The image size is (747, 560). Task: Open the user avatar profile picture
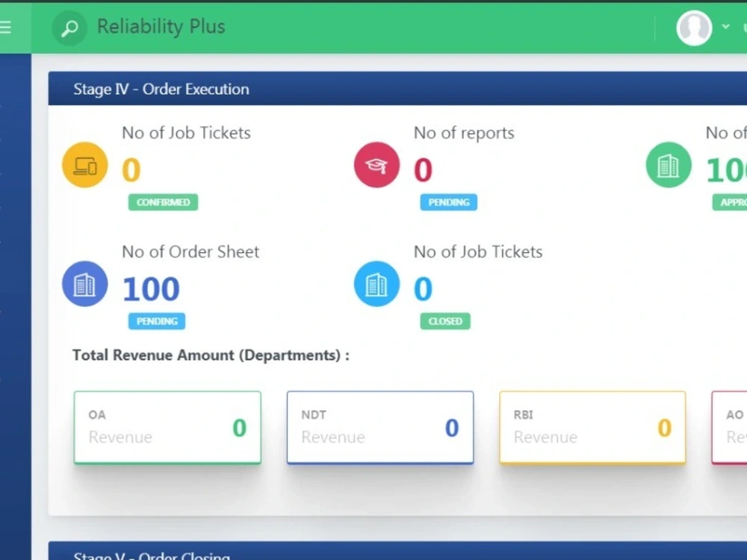pyautogui.click(x=694, y=28)
